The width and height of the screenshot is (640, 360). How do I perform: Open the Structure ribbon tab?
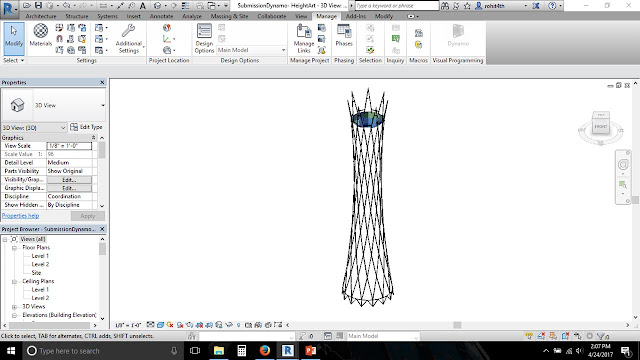tap(77, 16)
